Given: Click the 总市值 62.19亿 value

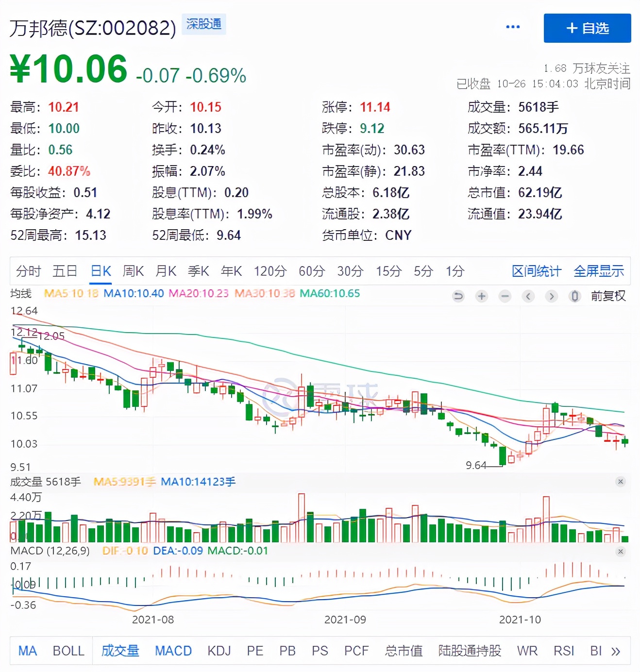Looking at the screenshot, I should 515,192.
